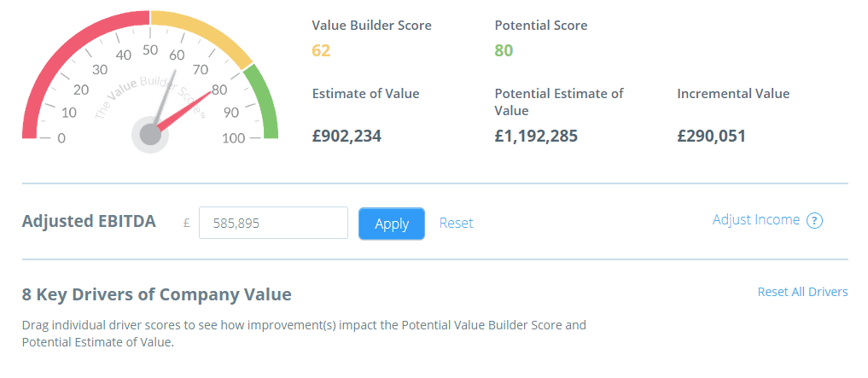
Task: Click the Apply button
Action: (392, 224)
